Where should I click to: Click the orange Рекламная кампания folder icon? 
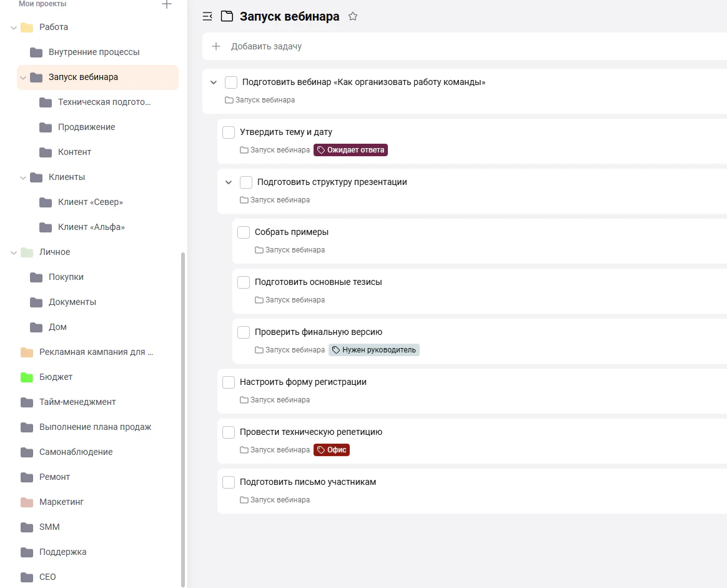pyautogui.click(x=27, y=352)
